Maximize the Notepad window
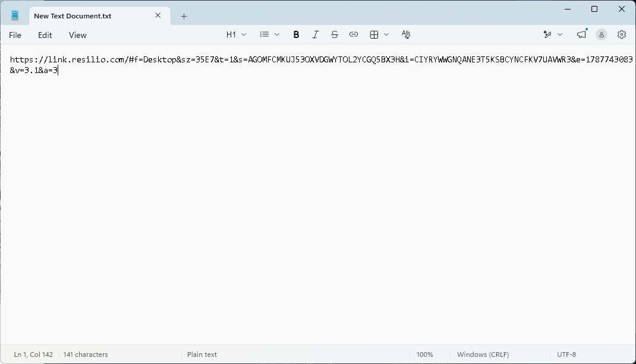This screenshot has height=364, width=636. pos(594,9)
